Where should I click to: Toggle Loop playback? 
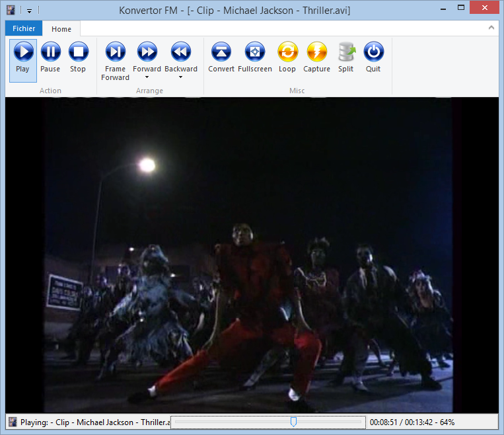point(287,58)
